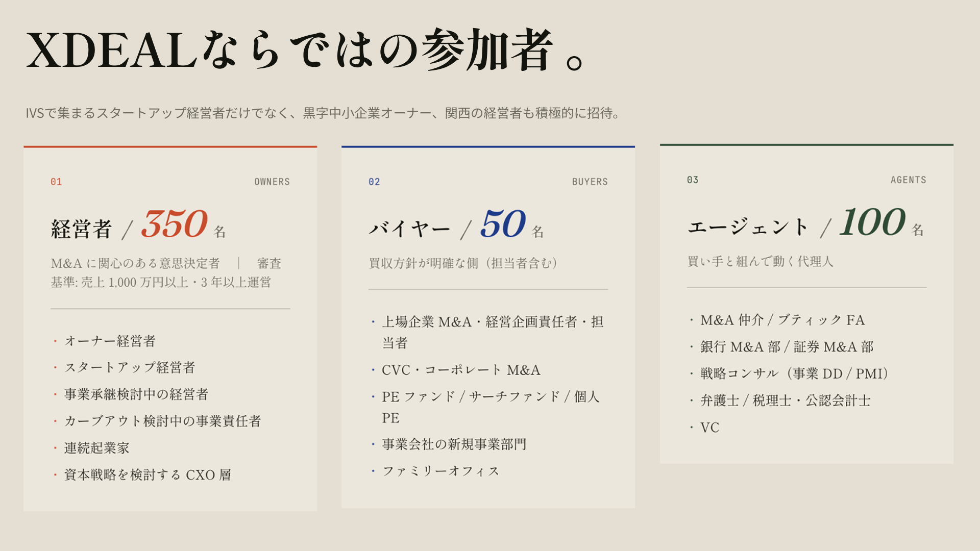Click the red '350' figure
The image size is (980, 551).
(x=174, y=223)
